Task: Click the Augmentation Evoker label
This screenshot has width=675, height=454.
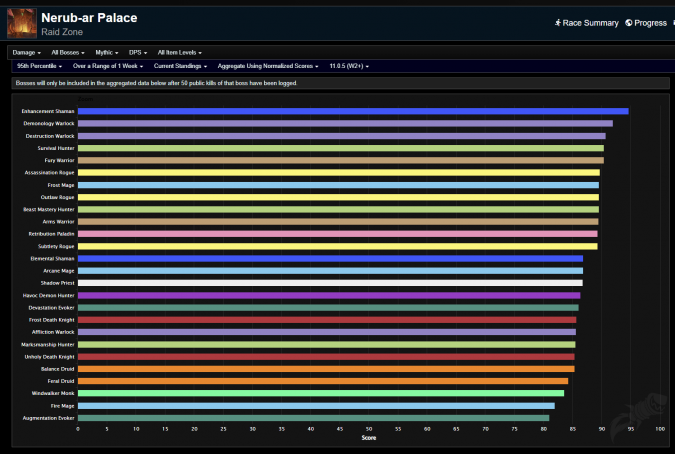Action: (48, 418)
